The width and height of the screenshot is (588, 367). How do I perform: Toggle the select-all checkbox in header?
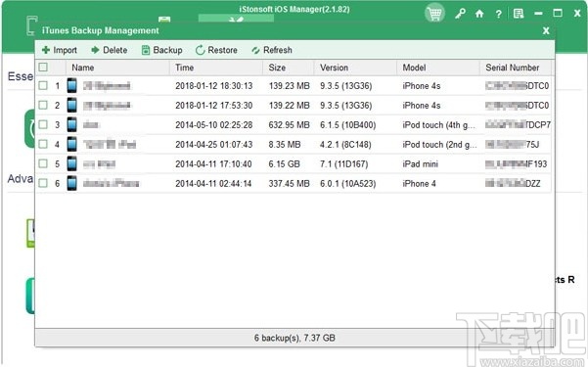coord(43,68)
